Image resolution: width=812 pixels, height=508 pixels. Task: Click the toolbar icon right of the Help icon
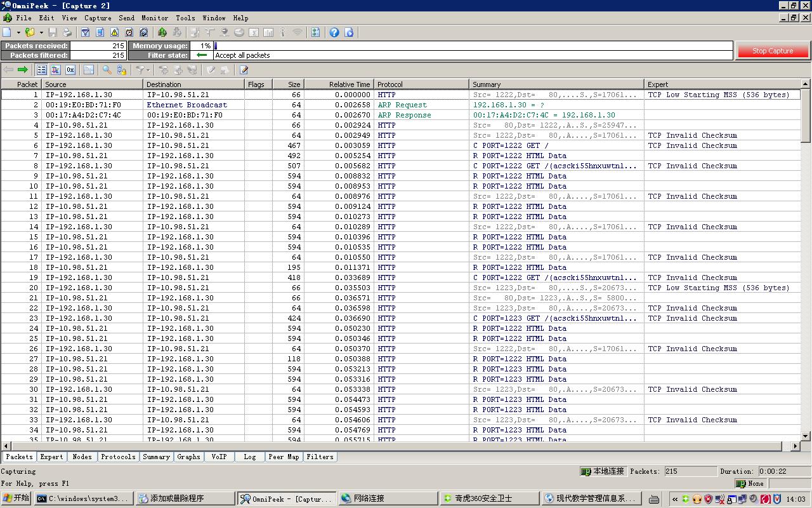[348, 32]
